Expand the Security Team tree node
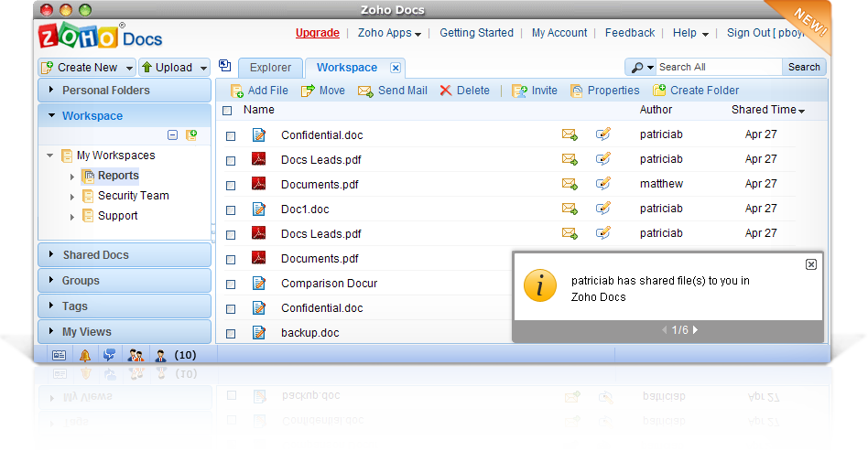Screen dimensions: 868x451 coord(72,197)
